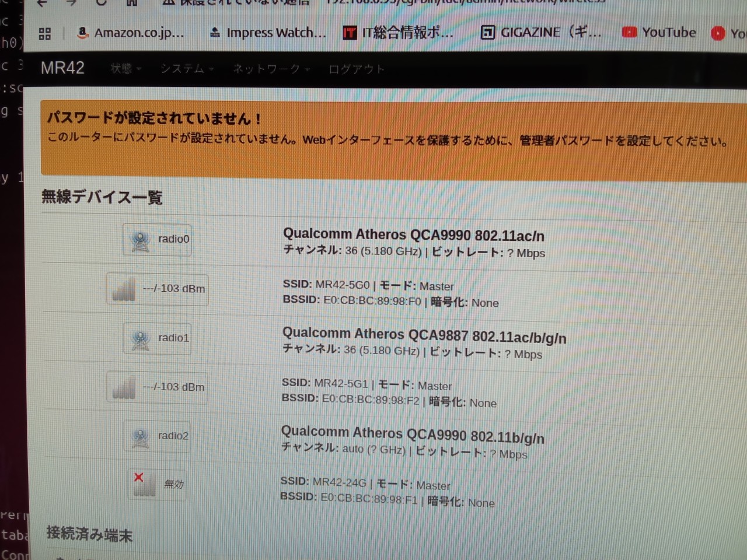This screenshot has width=747, height=560.
Task: Open the Impress Watch bookmark
Action: [x=268, y=32]
